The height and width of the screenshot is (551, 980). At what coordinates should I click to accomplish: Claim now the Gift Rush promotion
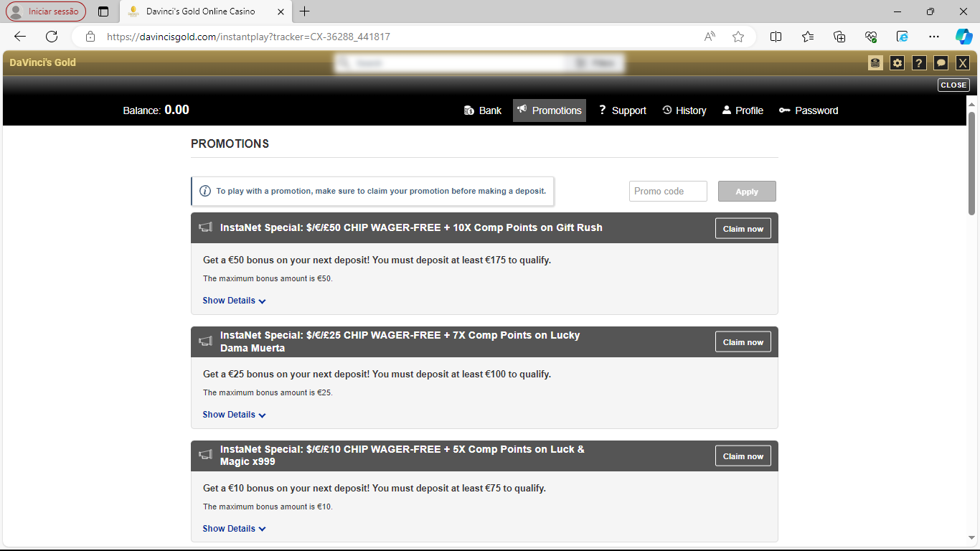tap(743, 229)
